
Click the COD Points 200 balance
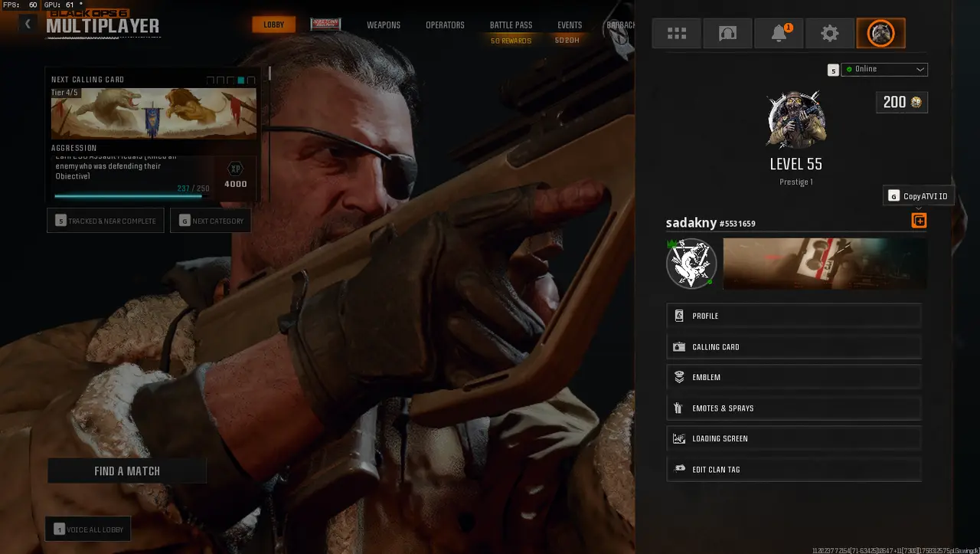902,102
